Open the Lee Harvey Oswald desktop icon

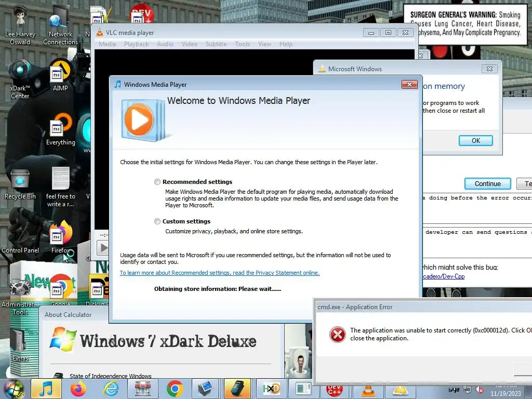[20, 25]
